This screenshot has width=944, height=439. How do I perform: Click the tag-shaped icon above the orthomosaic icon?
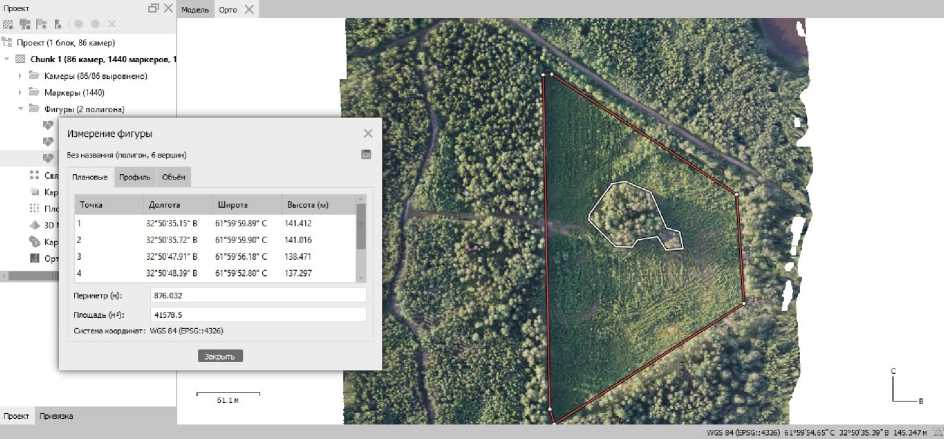click(34, 242)
